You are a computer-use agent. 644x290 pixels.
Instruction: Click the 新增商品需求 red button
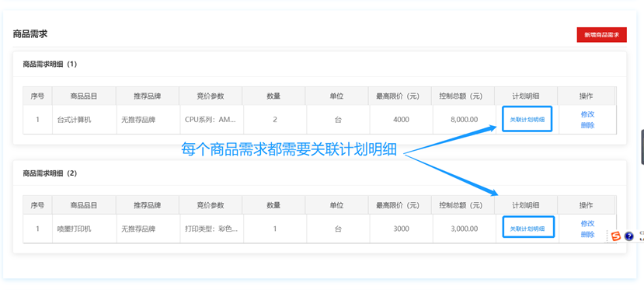pyautogui.click(x=601, y=35)
